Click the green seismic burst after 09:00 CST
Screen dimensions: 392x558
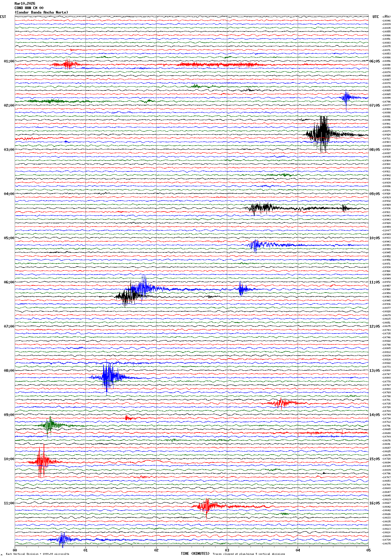(50, 425)
